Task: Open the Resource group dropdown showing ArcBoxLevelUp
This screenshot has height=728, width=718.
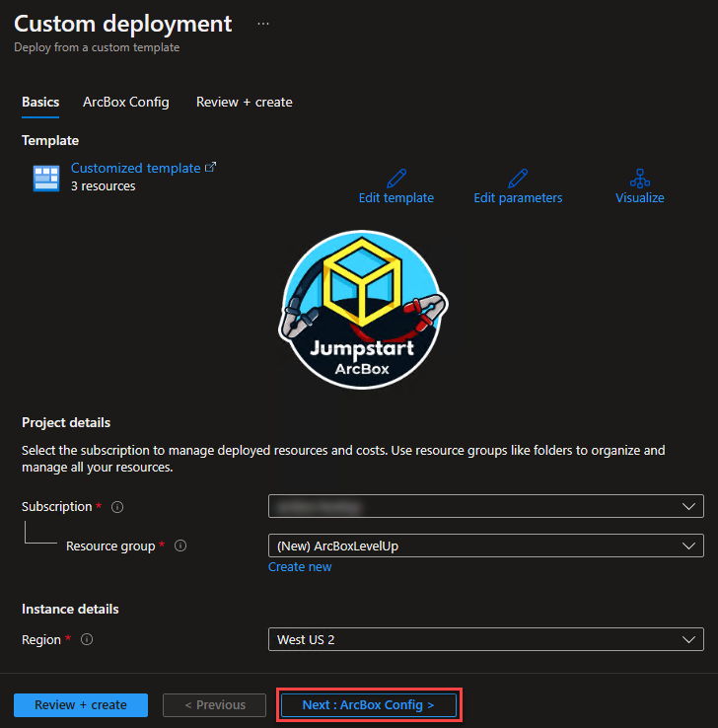Action: [x=486, y=546]
